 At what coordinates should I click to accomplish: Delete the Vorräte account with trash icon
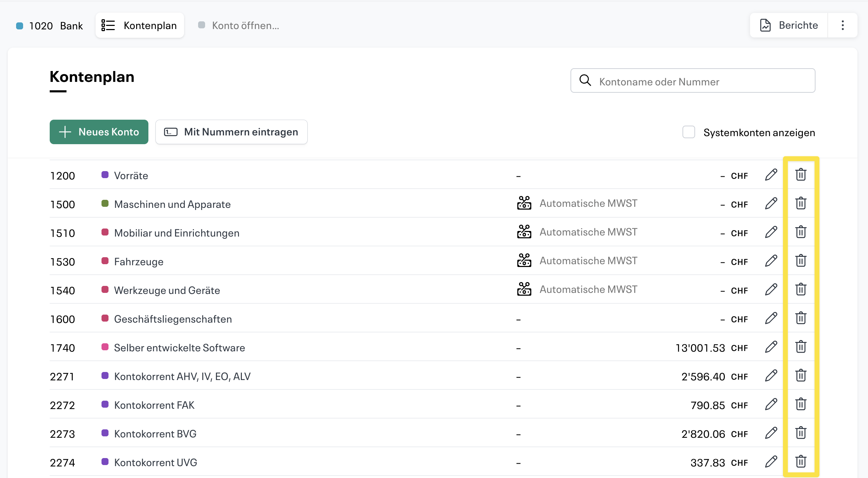(801, 175)
